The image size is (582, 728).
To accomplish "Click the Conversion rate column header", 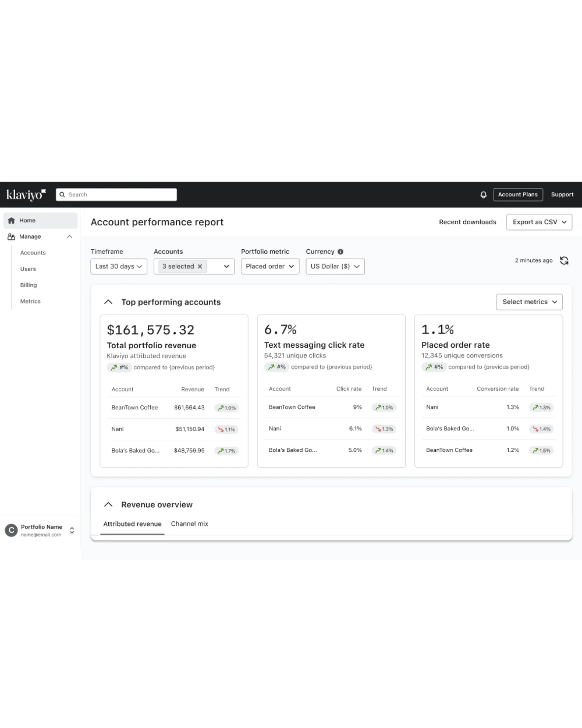I will point(498,389).
